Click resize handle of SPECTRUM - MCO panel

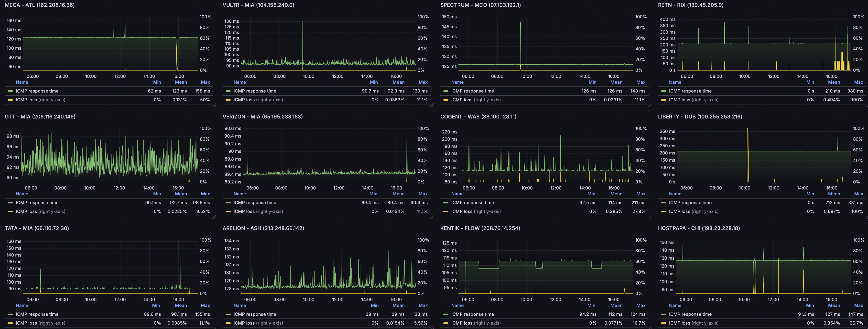click(650, 105)
